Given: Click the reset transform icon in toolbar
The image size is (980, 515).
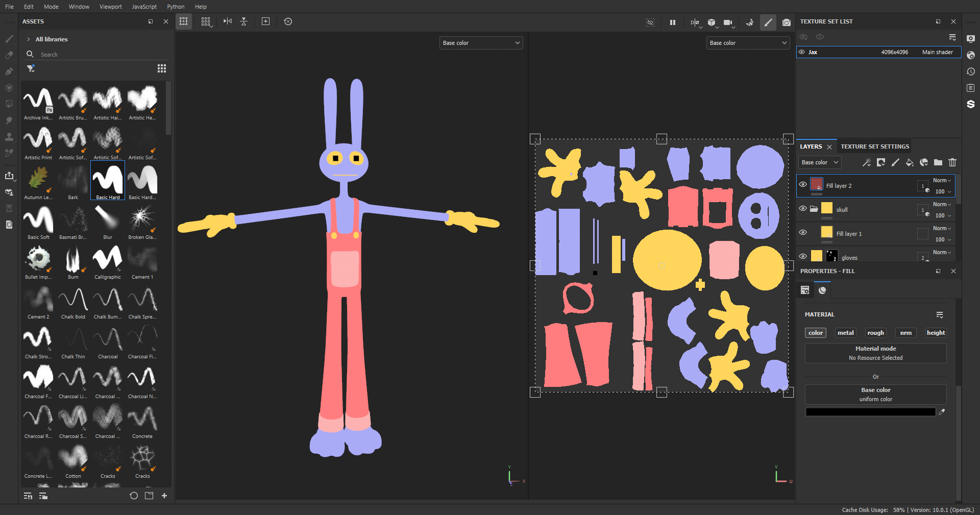Looking at the screenshot, I should 288,21.
